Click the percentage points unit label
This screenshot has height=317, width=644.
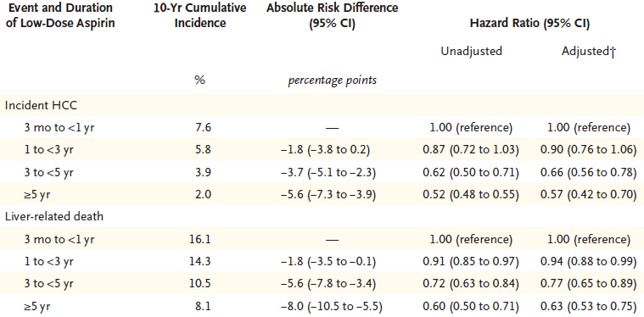coord(332,81)
